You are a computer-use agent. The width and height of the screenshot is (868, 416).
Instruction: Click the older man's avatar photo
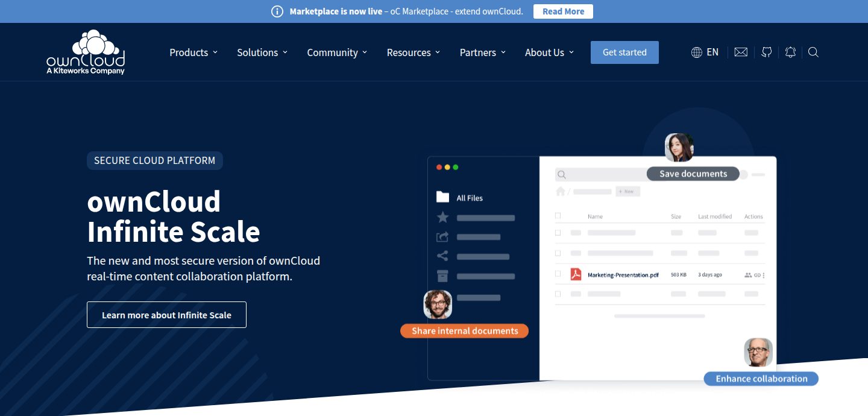tap(758, 353)
